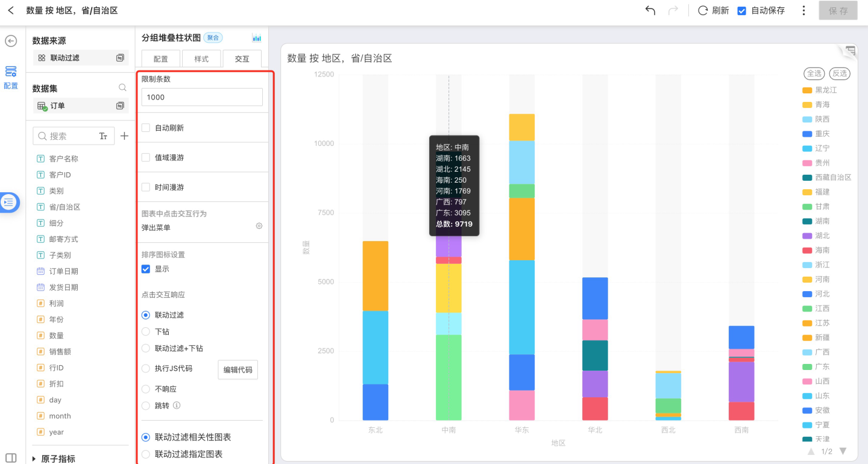Click the 编辑代码 button
This screenshot has width=868, height=464.
point(237,370)
